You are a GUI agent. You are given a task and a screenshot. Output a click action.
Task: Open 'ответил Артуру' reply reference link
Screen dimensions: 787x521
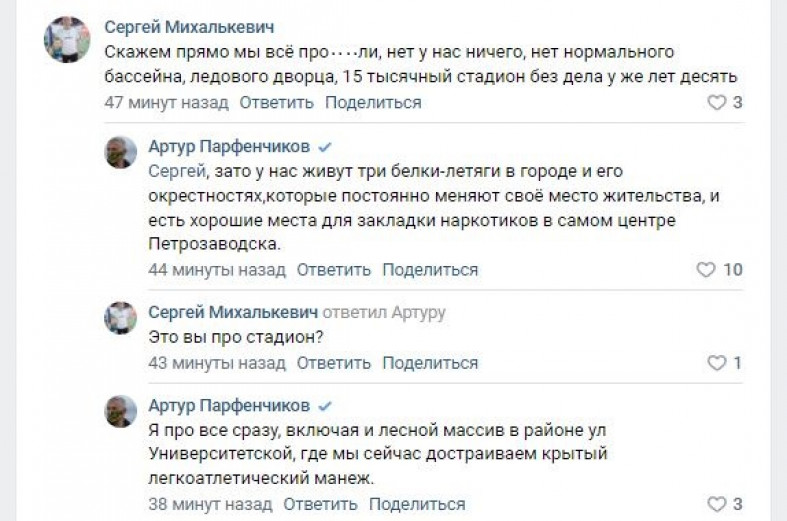coord(384,312)
